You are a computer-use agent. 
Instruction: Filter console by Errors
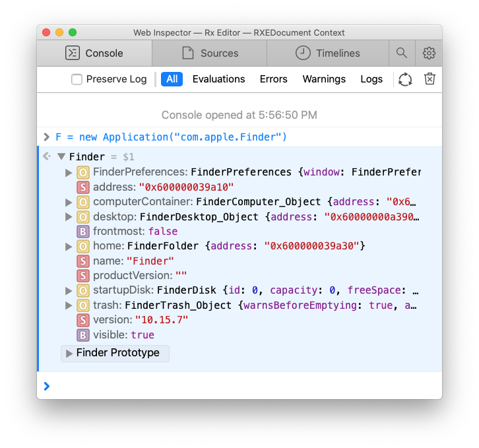coord(273,79)
